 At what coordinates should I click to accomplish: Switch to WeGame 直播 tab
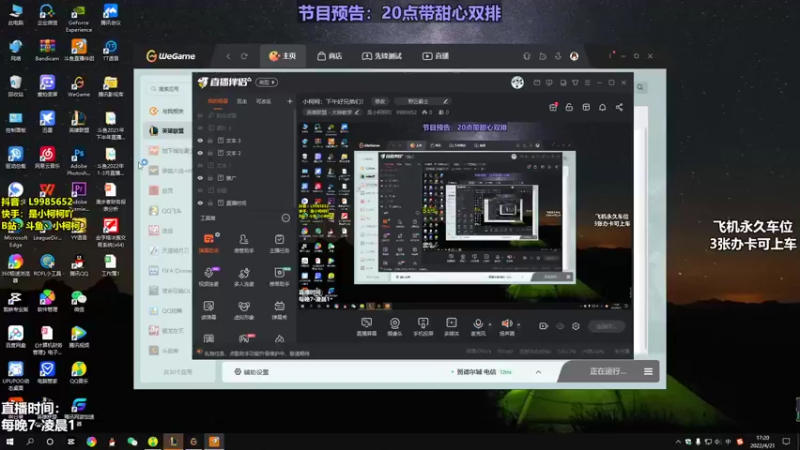coord(436,56)
